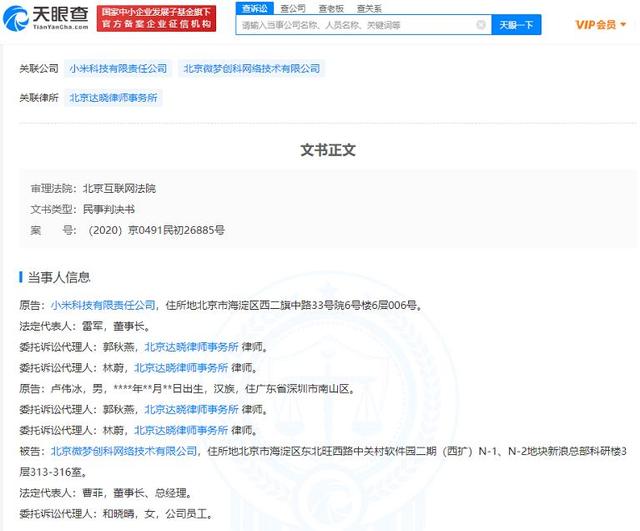Click the TianYanCha logo

coord(46,18)
